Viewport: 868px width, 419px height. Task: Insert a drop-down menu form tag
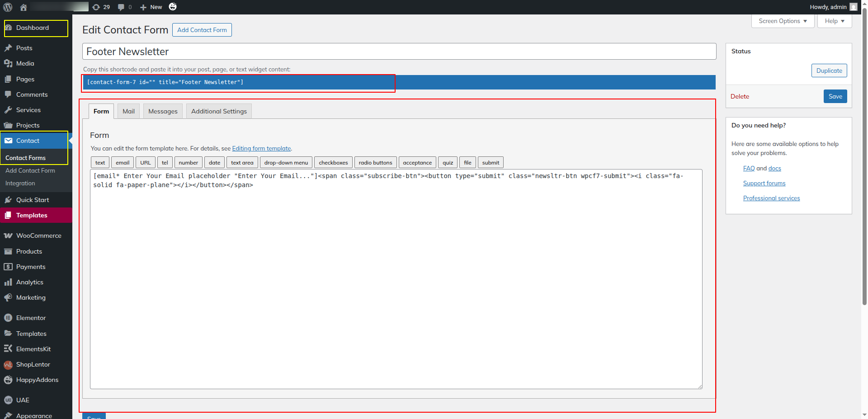286,163
